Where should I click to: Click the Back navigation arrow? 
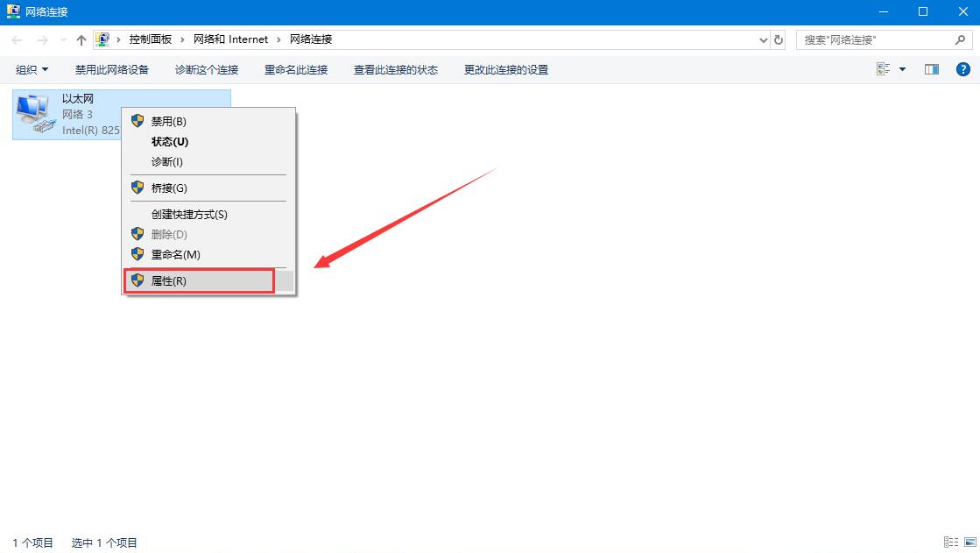(x=17, y=40)
